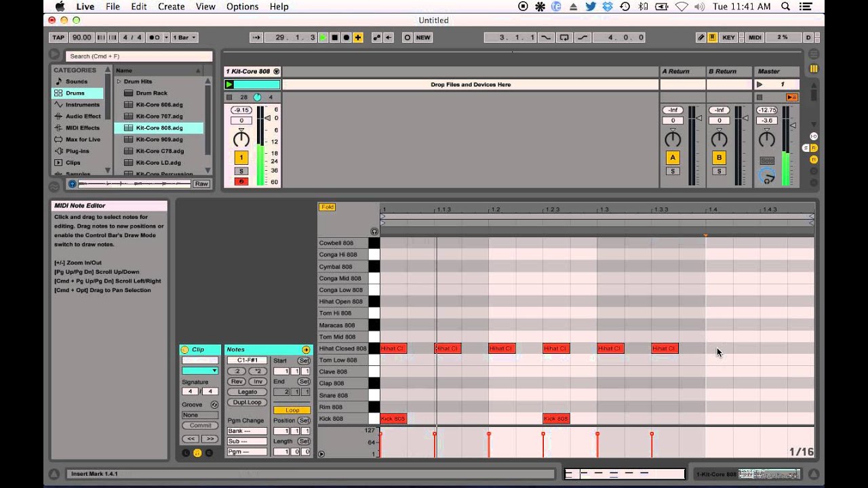Screen dimensions: 868x488
Task: Click the Kit-Core 808 track volume fader handle
Action: (268, 118)
